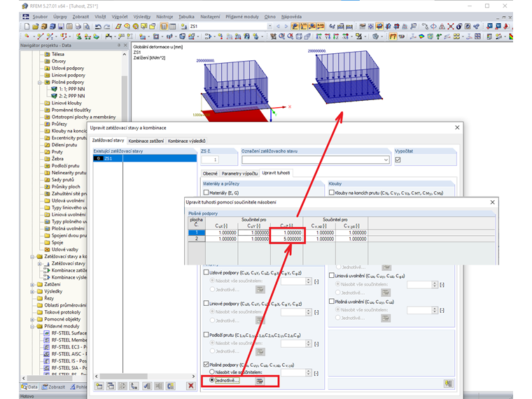Click the view in Y direction icon
The image size is (532, 399).
[x=328, y=36]
